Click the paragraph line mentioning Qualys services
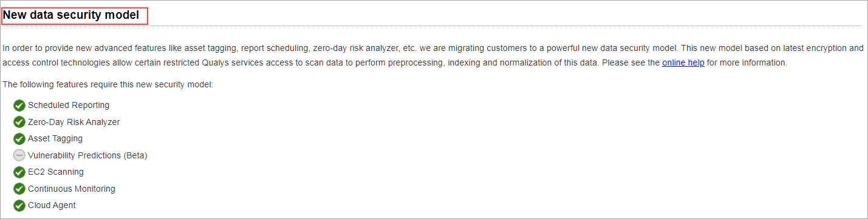Screen dimensions: 868x219 tap(395, 62)
